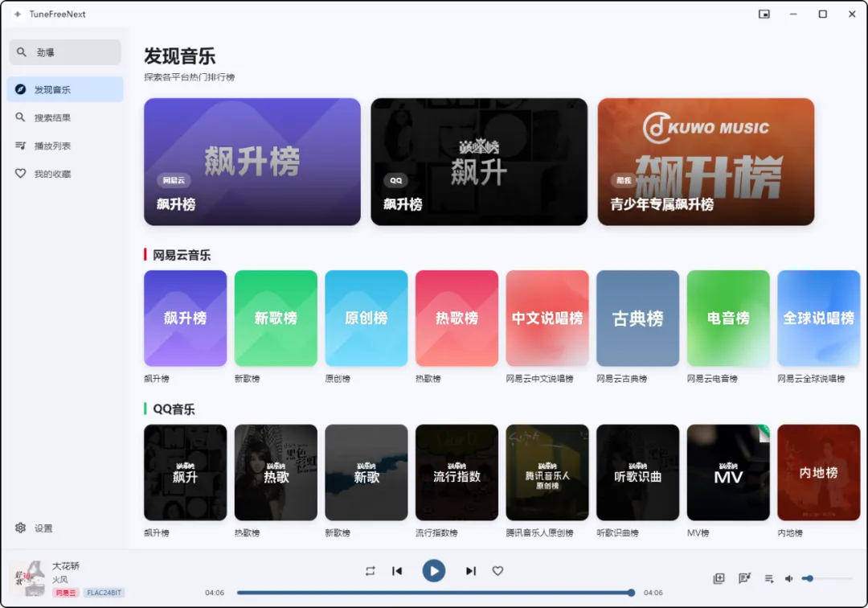The width and height of the screenshot is (868, 608).
Task: Mute the volume speaker icon
Action: click(x=789, y=579)
